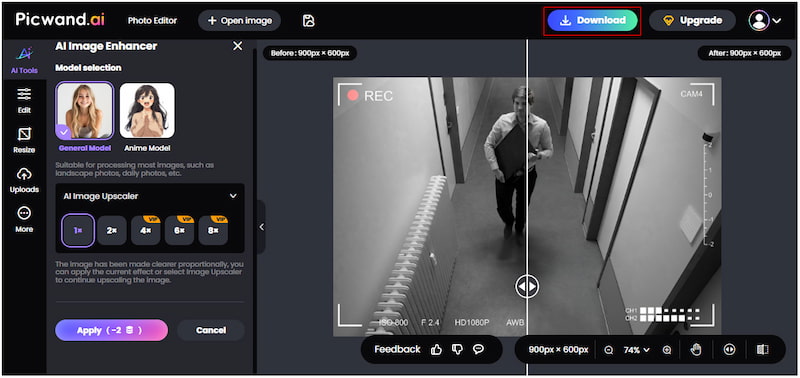Open the Uploads sidebar panel
The image size is (800, 378).
(x=24, y=180)
